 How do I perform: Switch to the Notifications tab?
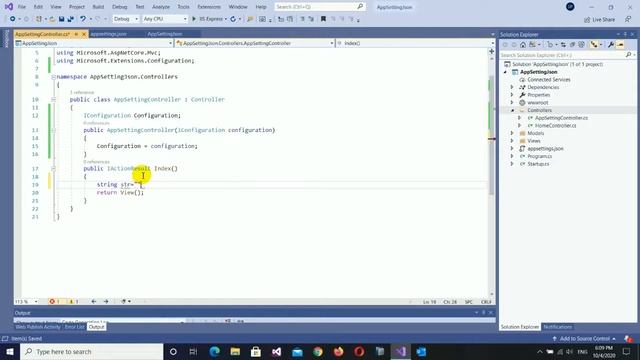click(x=558, y=327)
